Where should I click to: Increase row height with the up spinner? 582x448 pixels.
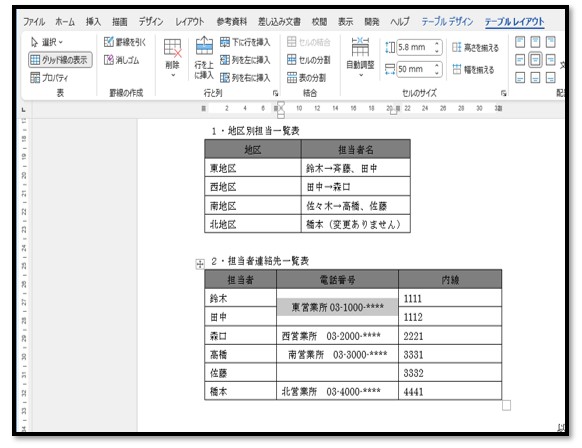point(437,44)
